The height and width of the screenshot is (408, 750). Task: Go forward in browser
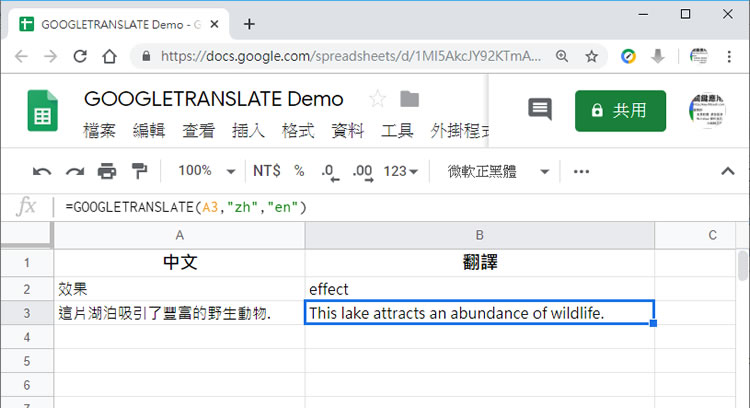[50, 56]
